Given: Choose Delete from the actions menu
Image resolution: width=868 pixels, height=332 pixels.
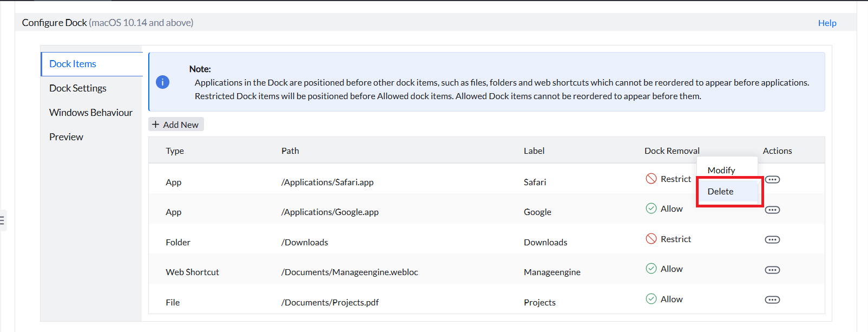Looking at the screenshot, I should 721,192.
